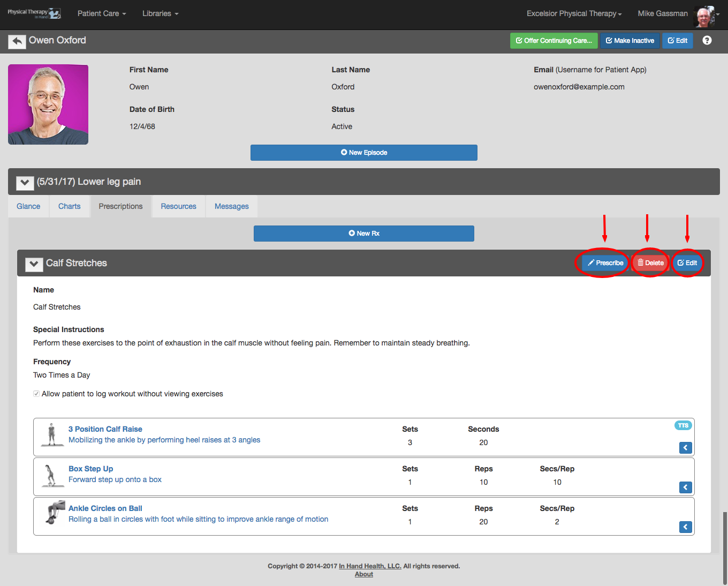
Task: Collapse the Calf Stretches prescription panel
Action: pyautogui.click(x=34, y=264)
